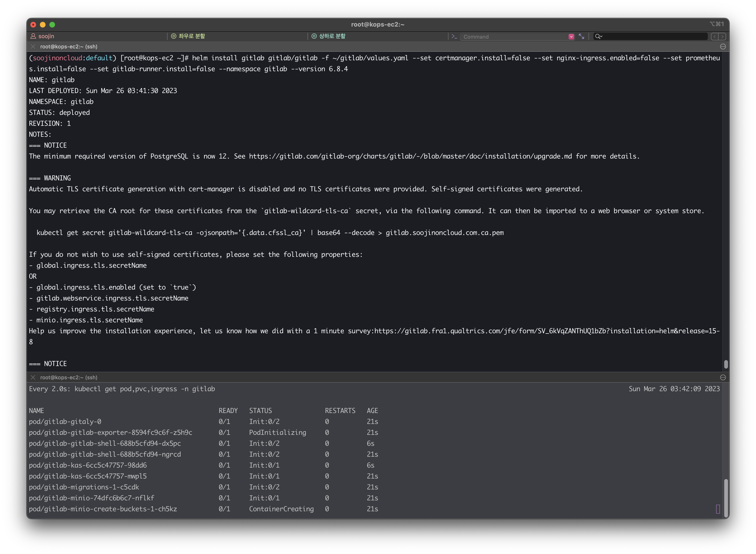Click the text 'STATUS: deployed'

pyautogui.click(x=59, y=113)
